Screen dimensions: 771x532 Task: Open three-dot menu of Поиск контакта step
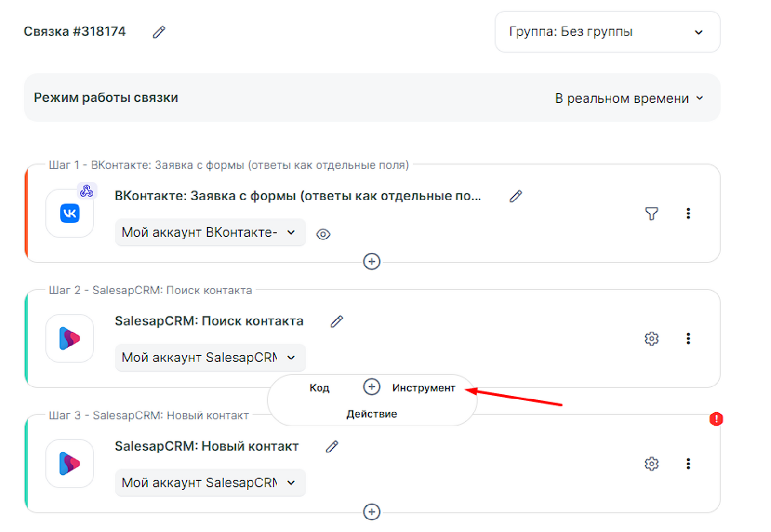coord(688,339)
